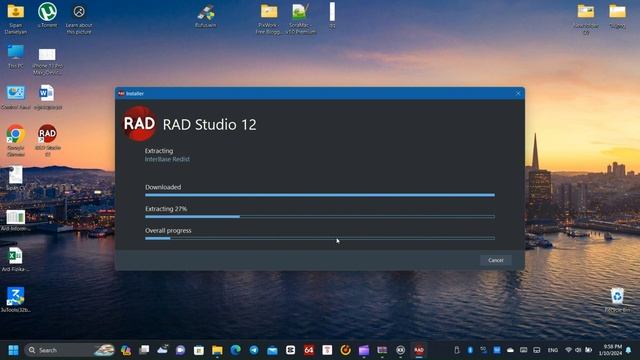This screenshot has width=640, height=360.
Task: Click the RAD Studio logo in installer
Action: click(x=139, y=124)
